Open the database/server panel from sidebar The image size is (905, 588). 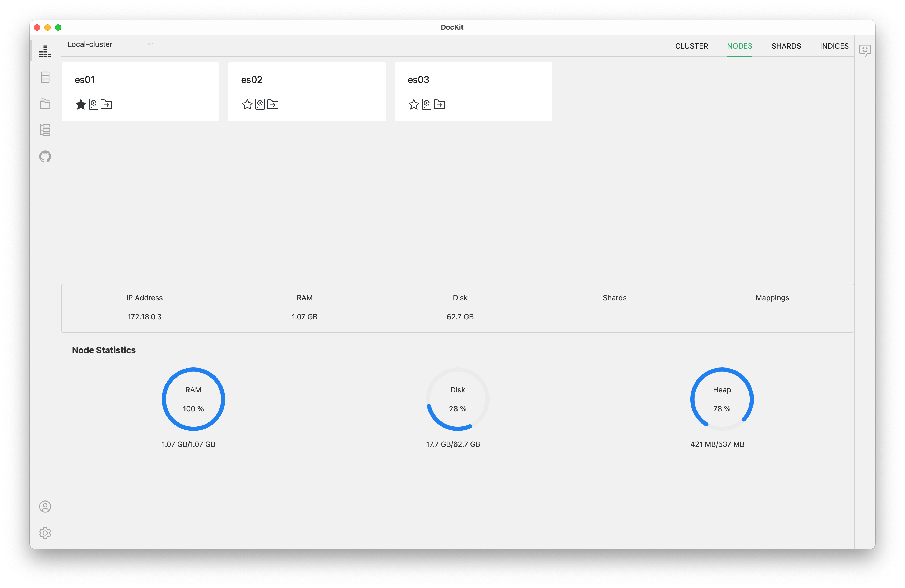(x=45, y=77)
